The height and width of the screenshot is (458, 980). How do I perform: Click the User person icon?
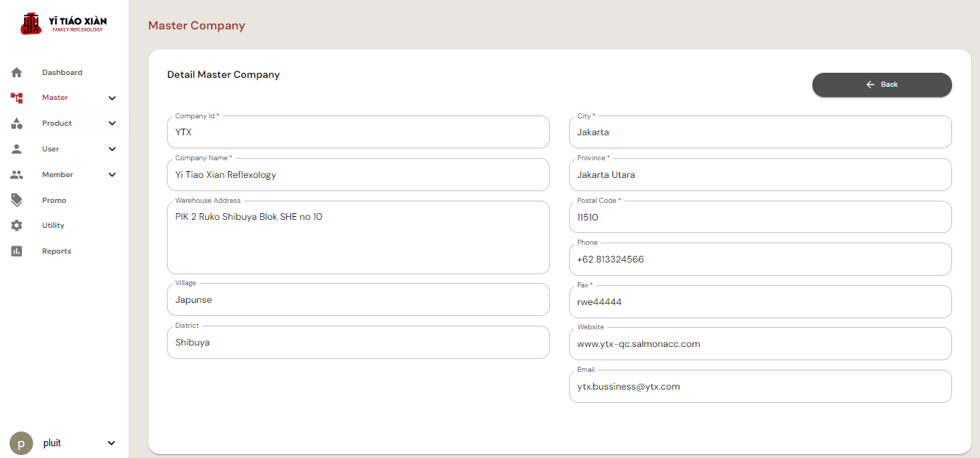pyautogui.click(x=16, y=149)
